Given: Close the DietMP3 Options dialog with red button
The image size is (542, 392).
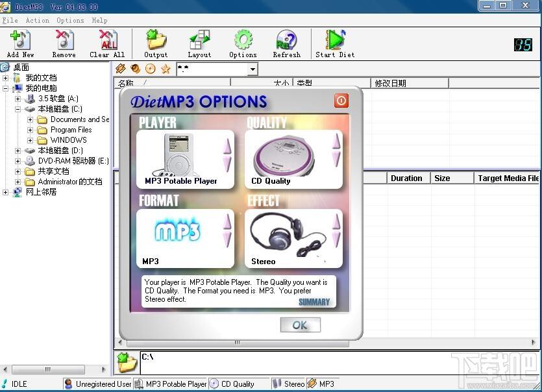Looking at the screenshot, I should (x=341, y=101).
